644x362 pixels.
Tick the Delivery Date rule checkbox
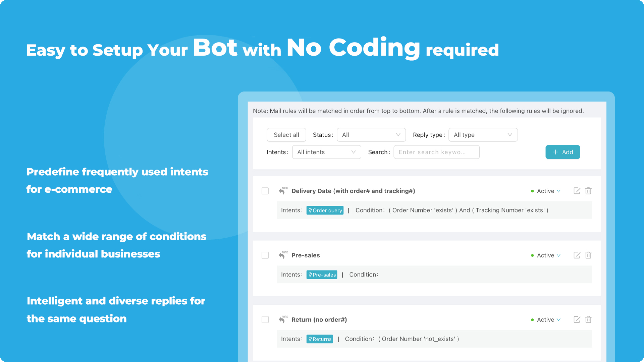(265, 191)
